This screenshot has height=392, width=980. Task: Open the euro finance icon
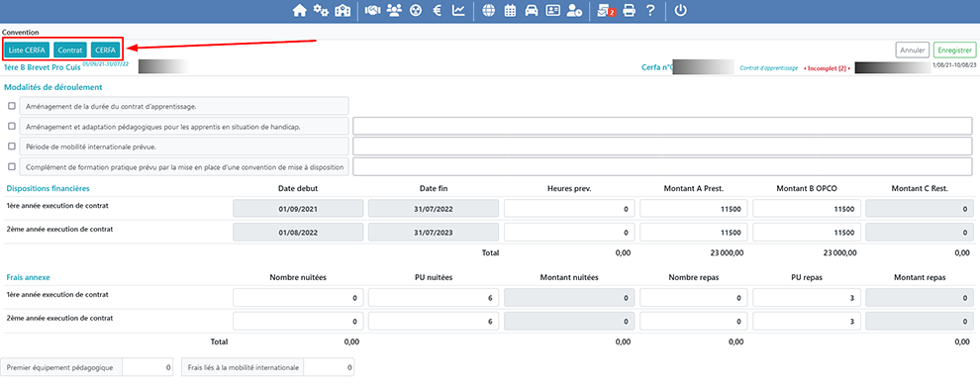[438, 11]
